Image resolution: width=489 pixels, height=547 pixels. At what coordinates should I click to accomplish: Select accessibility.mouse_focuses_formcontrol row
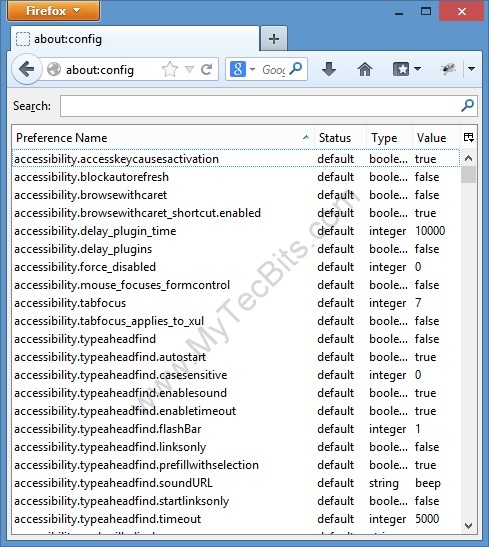(x=236, y=285)
